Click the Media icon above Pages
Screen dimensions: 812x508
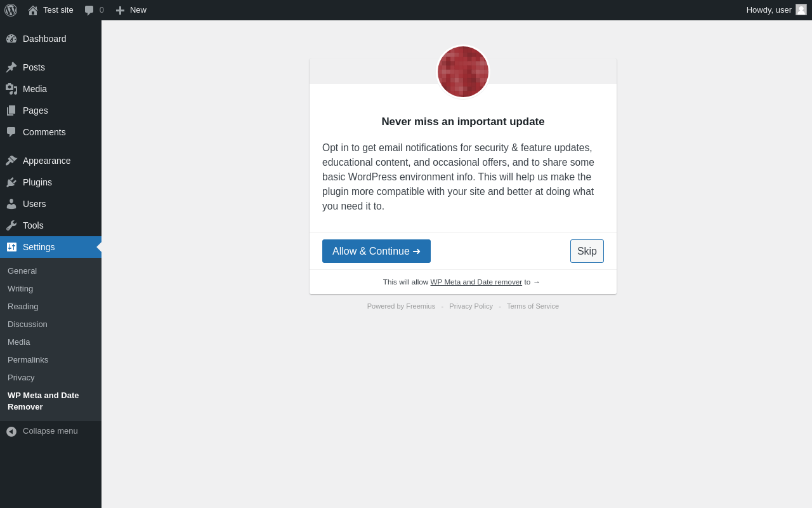click(11, 89)
